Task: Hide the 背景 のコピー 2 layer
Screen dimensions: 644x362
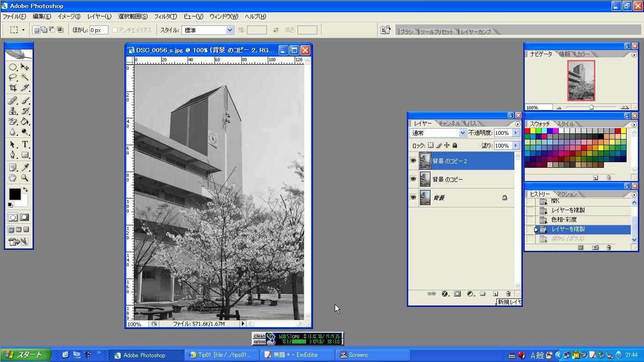Action: (413, 161)
